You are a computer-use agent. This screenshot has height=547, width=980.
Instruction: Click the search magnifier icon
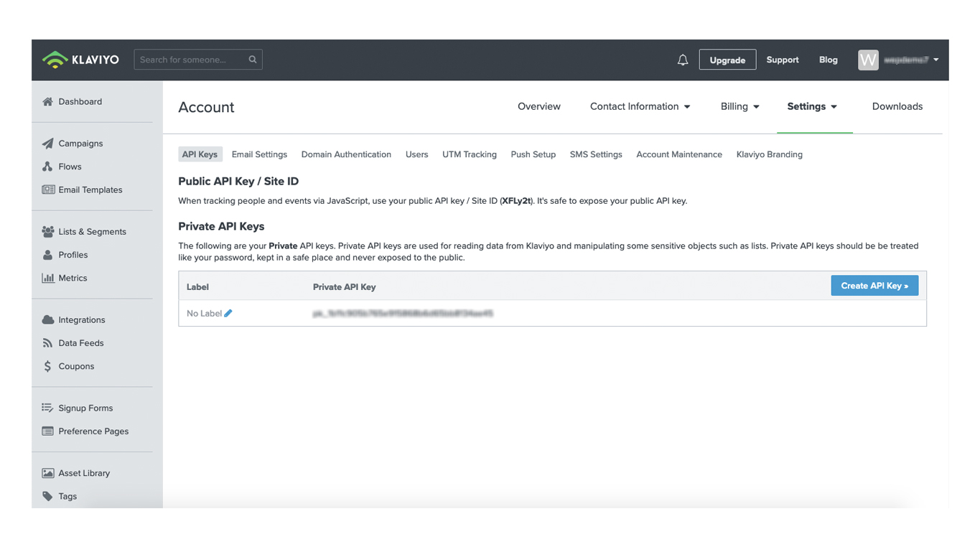coord(253,60)
